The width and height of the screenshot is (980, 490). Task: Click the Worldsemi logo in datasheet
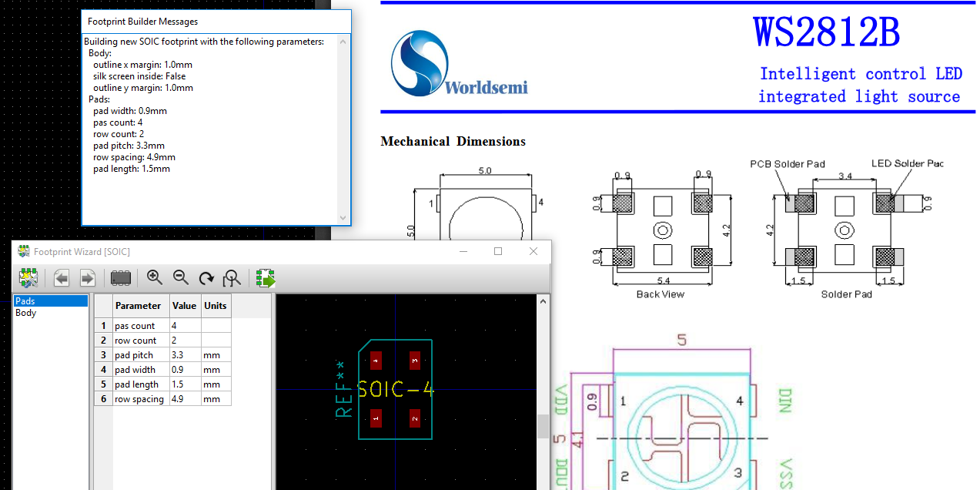458,64
